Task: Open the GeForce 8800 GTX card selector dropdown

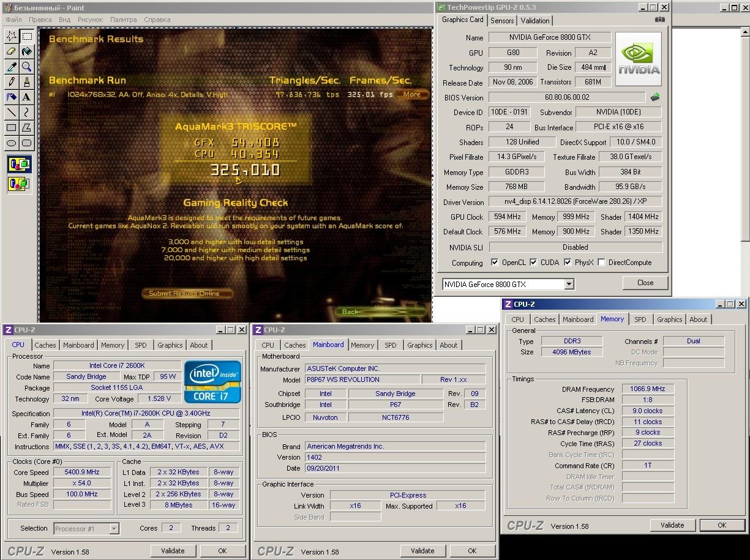Action: click(x=569, y=285)
